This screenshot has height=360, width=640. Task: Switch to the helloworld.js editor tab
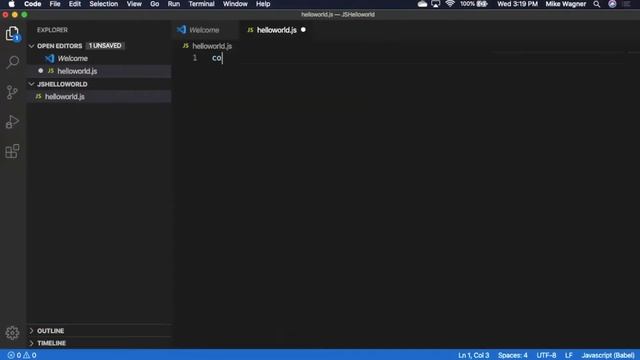(x=276, y=30)
